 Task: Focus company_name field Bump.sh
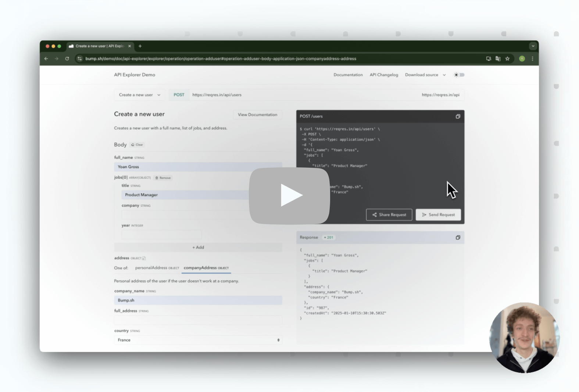pyautogui.click(x=198, y=300)
